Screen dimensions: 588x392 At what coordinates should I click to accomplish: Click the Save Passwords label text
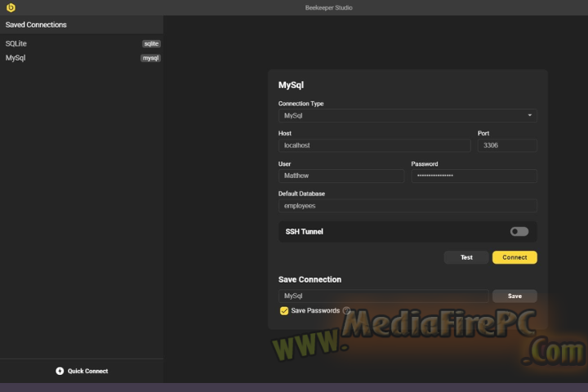pos(315,310)
